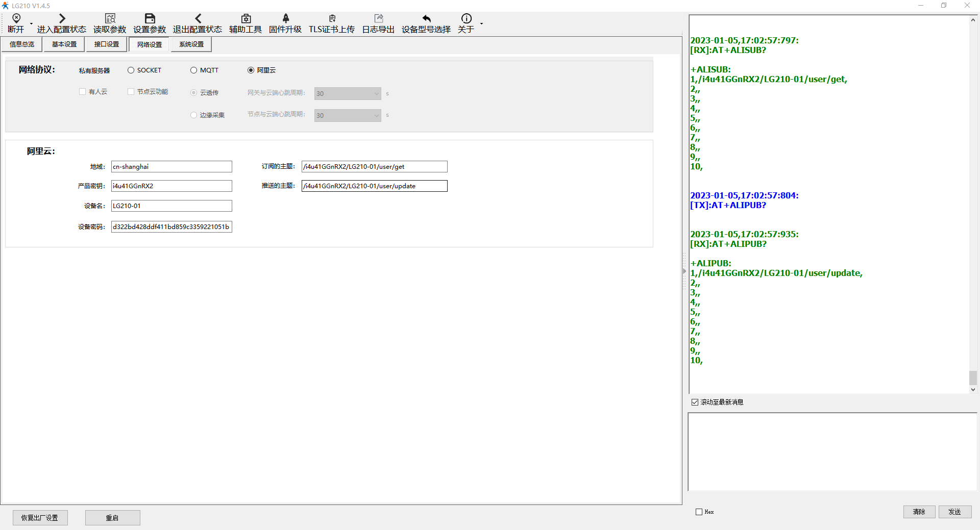Screen dimensions: 980x530
Task: Select 阿里云 protocol radio button
Action: click(251, 70)
